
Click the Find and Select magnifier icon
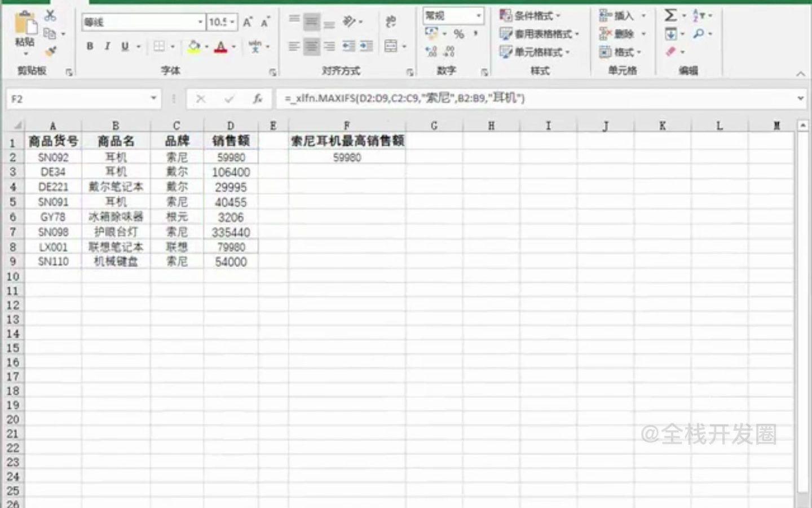698,34
